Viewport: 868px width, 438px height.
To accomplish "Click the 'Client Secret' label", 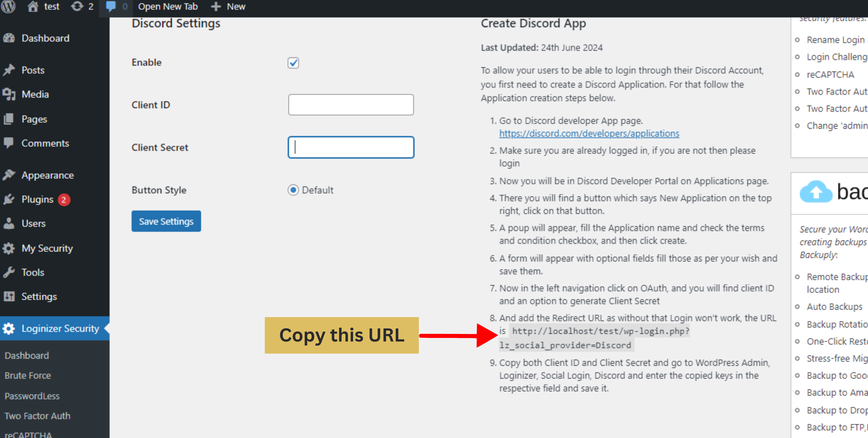I will point(160,147).
